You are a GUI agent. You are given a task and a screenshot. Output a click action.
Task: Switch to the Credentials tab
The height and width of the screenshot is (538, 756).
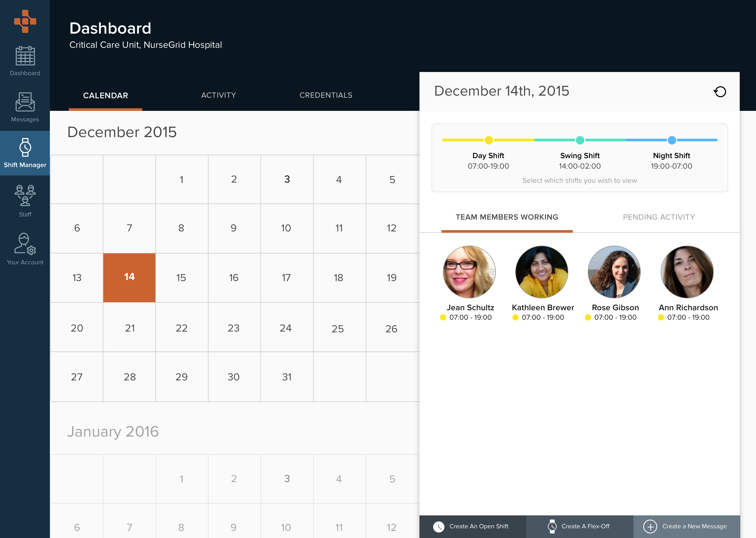pyautogui.click(x=326, y=95)
